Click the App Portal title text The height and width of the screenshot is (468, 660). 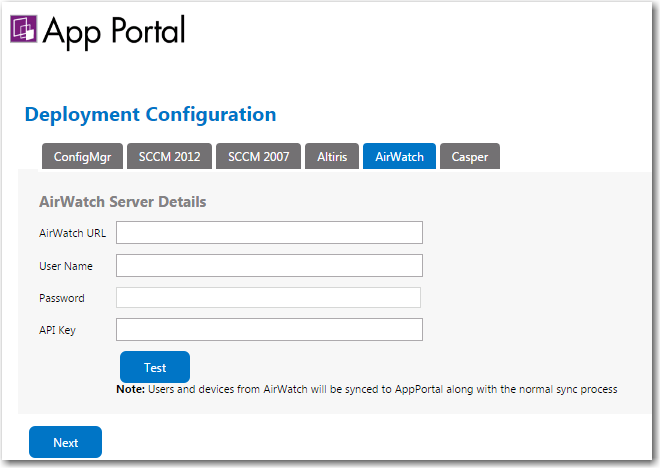point(114,31)
